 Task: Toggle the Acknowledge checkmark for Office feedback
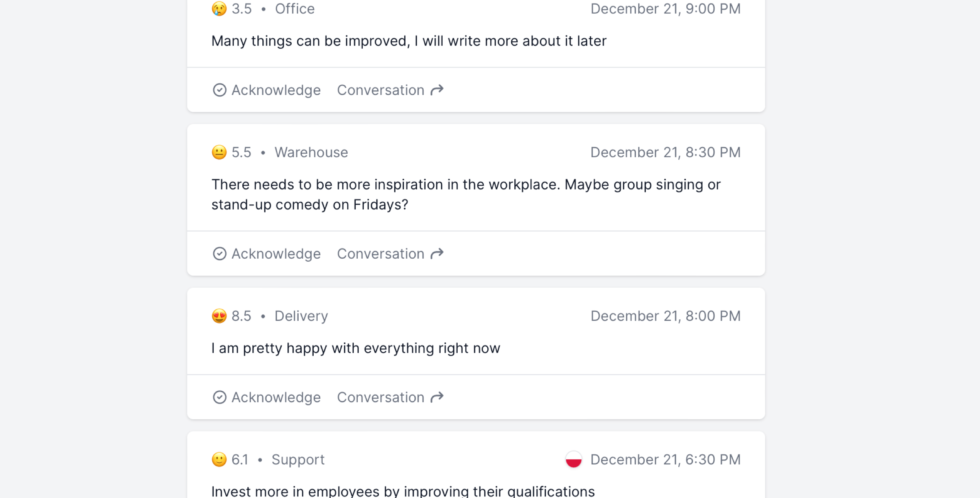pos(220,90)
